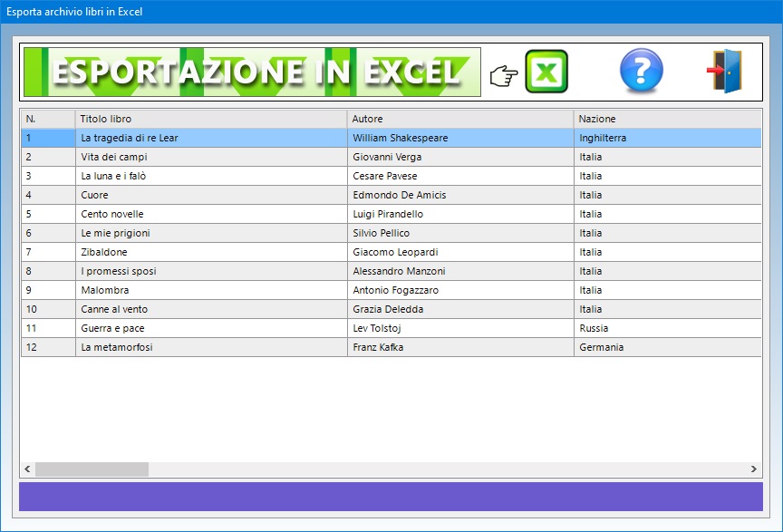Click the green Excel export icon
Image resolution: width=783 pixels, height=532 pixels.
coord(546,73)
